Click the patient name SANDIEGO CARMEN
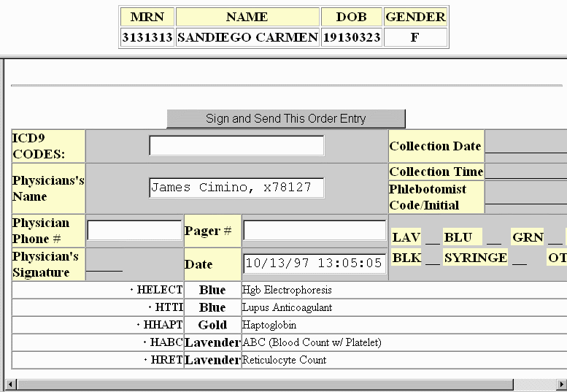567x392 pixels. click(x=247, y=37)
